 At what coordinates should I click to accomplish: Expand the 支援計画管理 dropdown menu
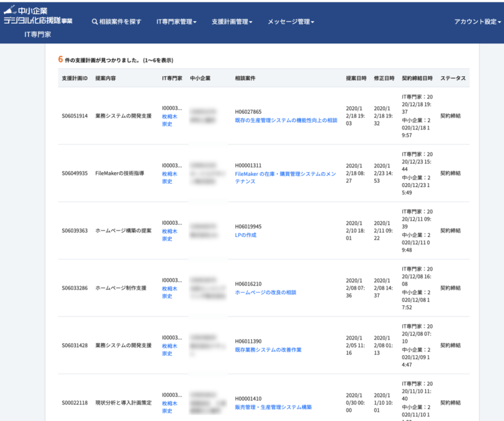tap(232, 22)
